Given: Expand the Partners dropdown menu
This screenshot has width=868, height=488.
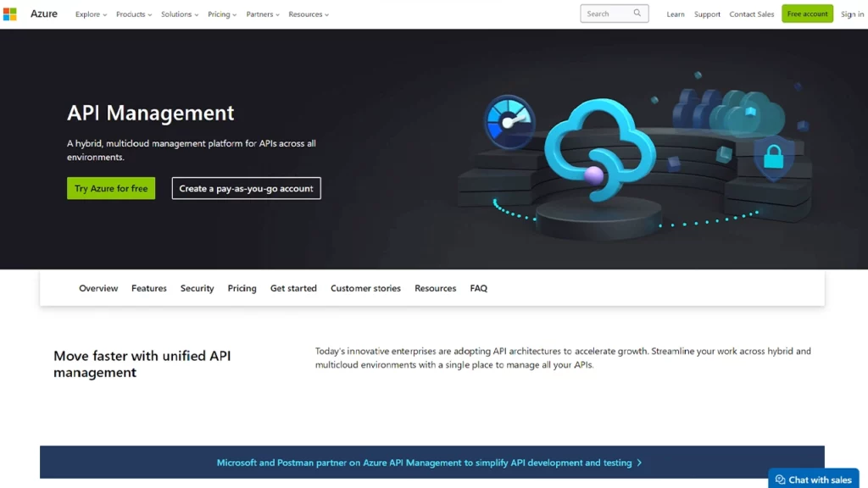Looking at the screenshot, I should point(263,14).
